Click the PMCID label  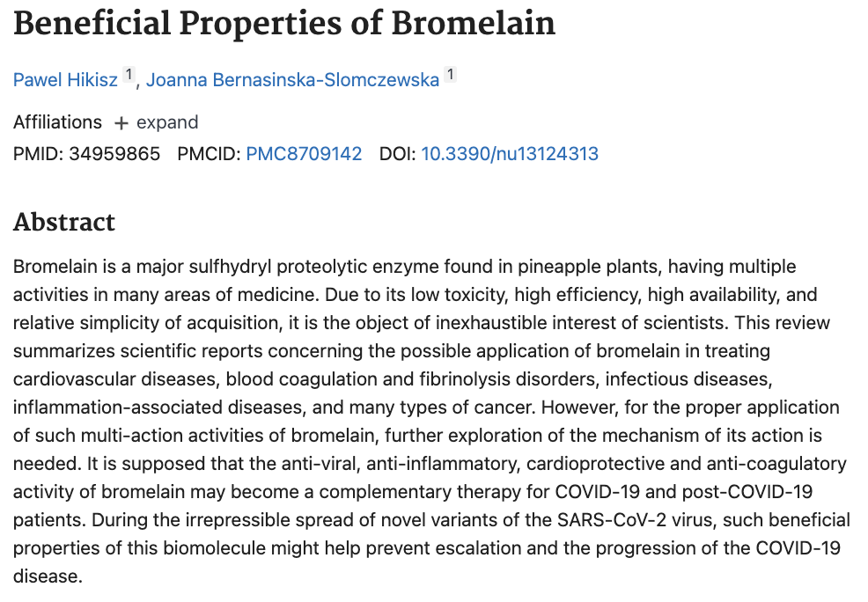pyautogui.click(x=208, y=154)
